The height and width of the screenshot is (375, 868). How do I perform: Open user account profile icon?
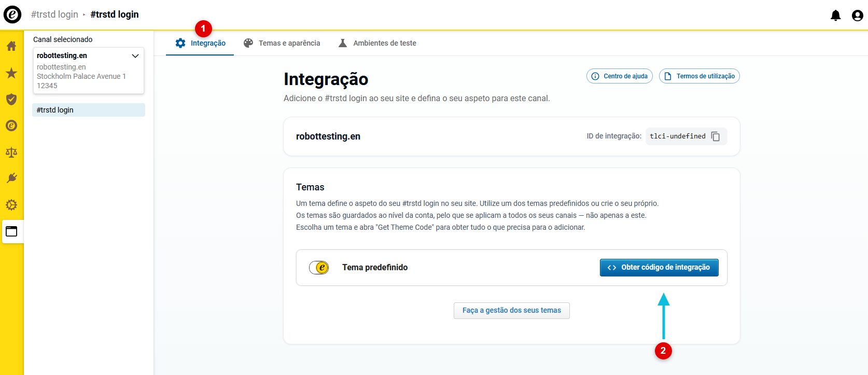tap(858, 15)
